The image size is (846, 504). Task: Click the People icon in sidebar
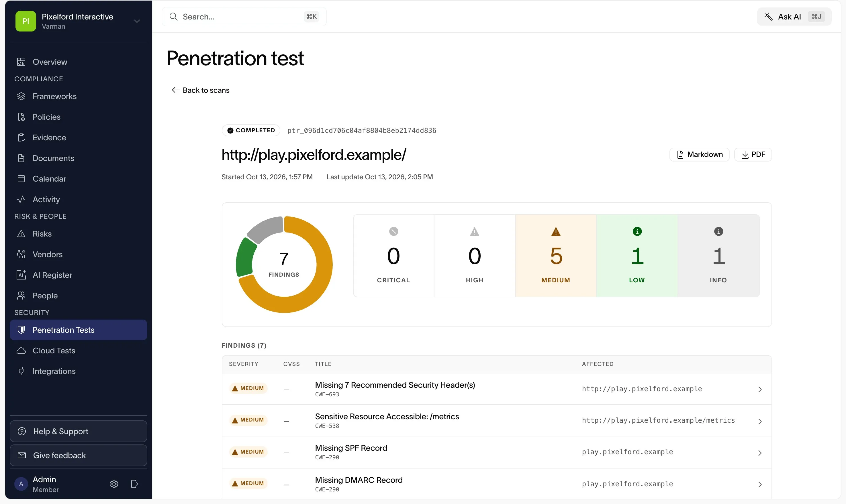click(21, 296)
